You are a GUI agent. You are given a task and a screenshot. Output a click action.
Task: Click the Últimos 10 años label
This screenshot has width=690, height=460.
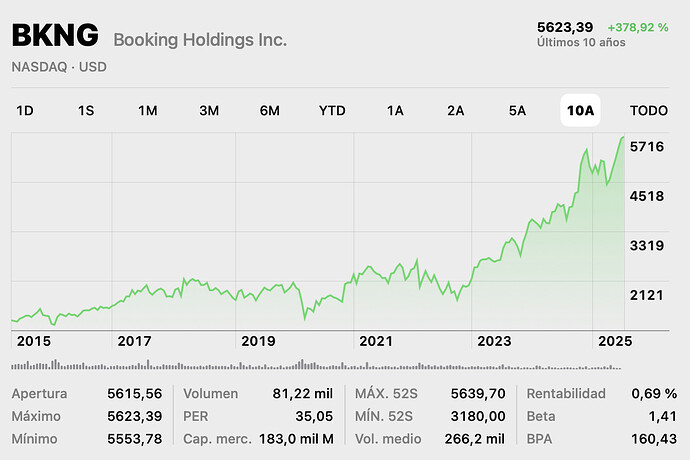(x=581, y=42)
